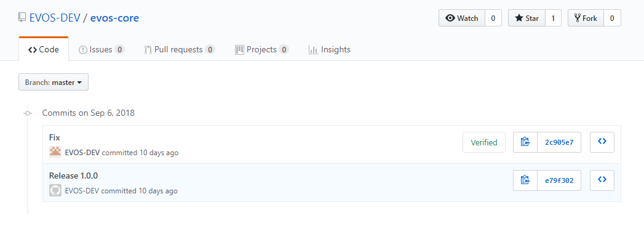Star the evos-core repository
This screenshot has height=226, width=644.
tap(527, 18)
